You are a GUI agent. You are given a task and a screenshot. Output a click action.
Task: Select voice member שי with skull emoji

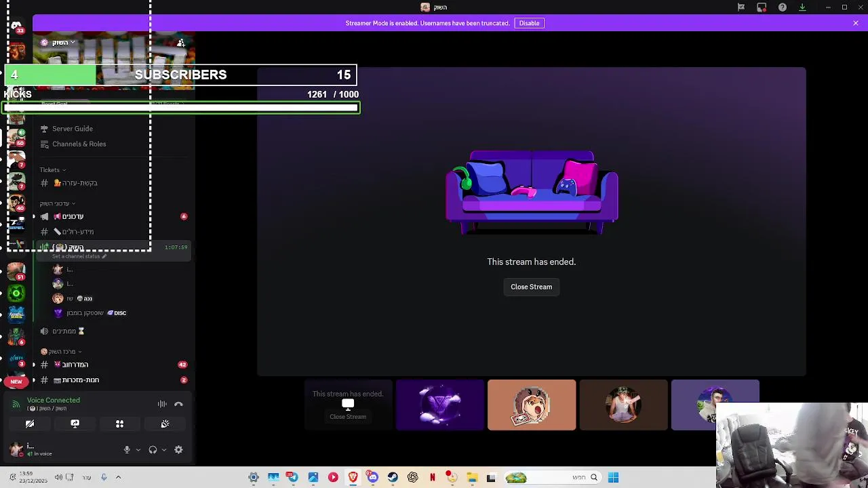(73, 298)
